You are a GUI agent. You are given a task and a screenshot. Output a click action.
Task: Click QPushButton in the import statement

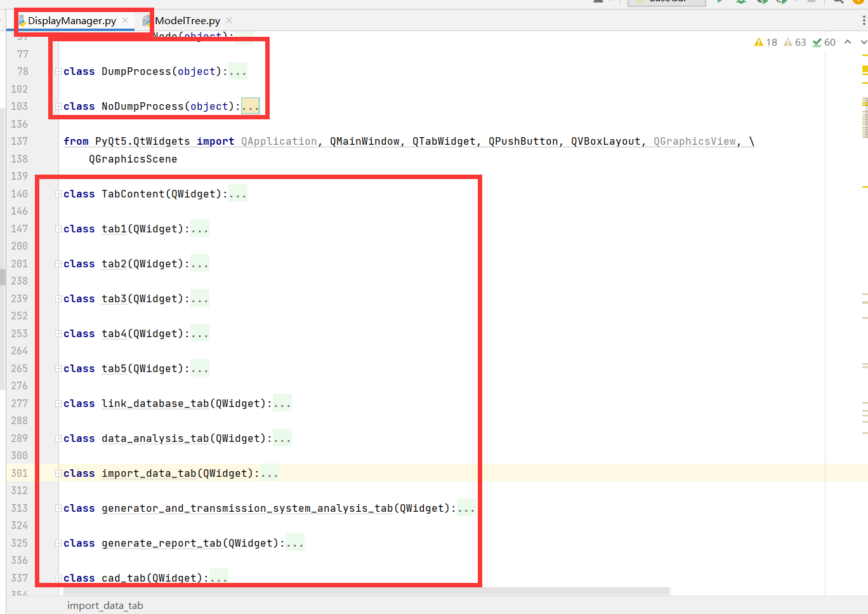point(523,142)
